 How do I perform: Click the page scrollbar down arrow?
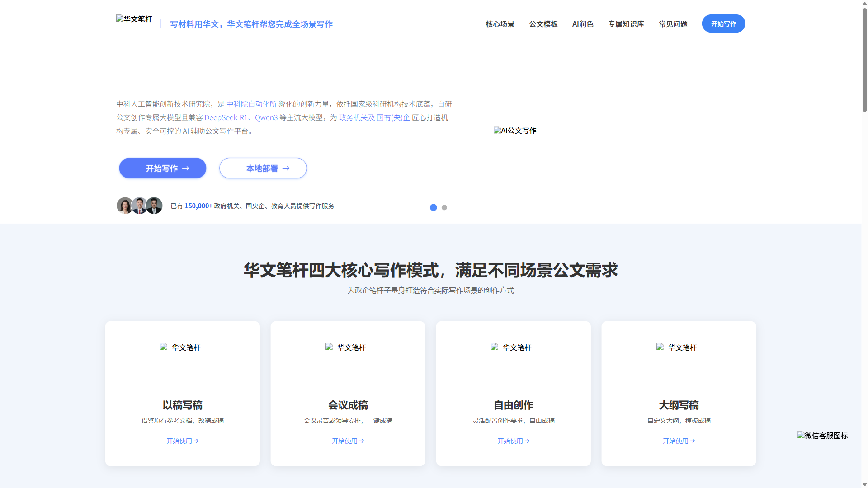[x=864, y=484]
